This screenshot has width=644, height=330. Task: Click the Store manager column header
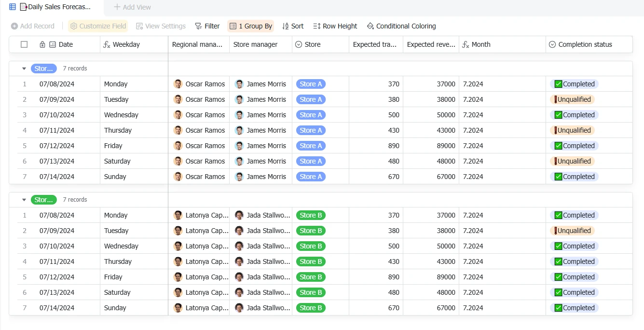pyautogui.click(x=260, y=44)
